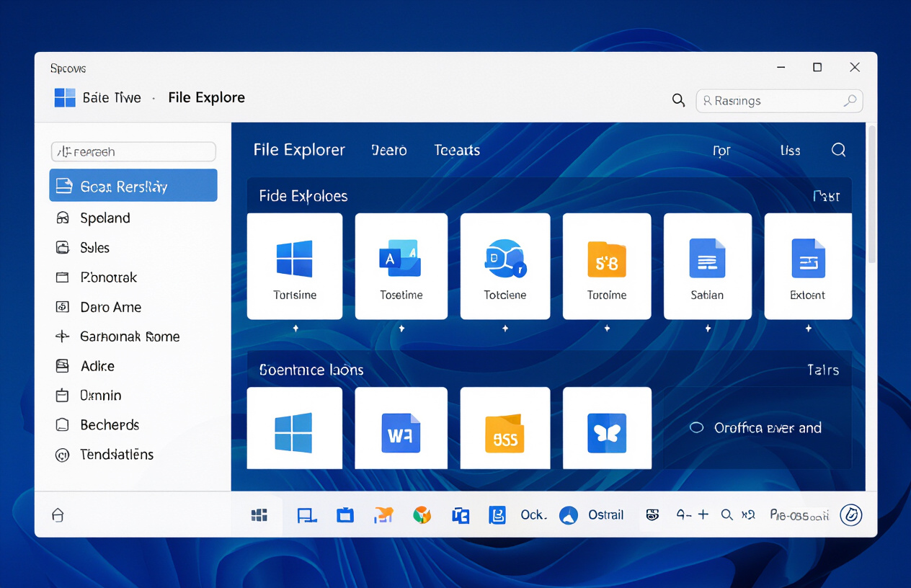Click the plus icon in the system tray
The width and height of the screenshot is (911, 588).
(x=703, y=514)
